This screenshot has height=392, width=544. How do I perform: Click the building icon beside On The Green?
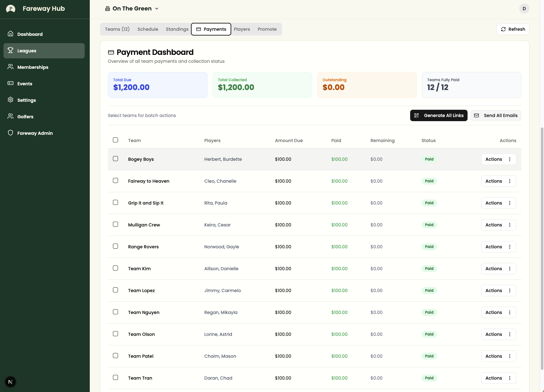coord(108,9)
